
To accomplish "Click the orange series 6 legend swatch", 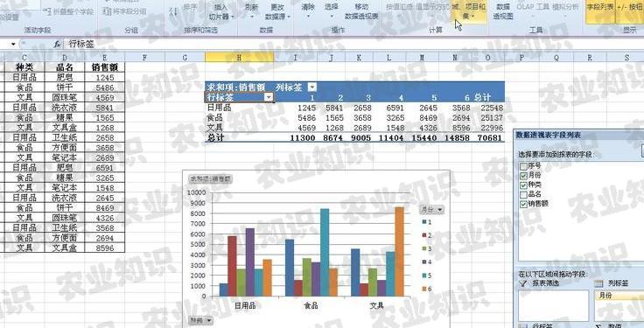I will tap(424, 289).
